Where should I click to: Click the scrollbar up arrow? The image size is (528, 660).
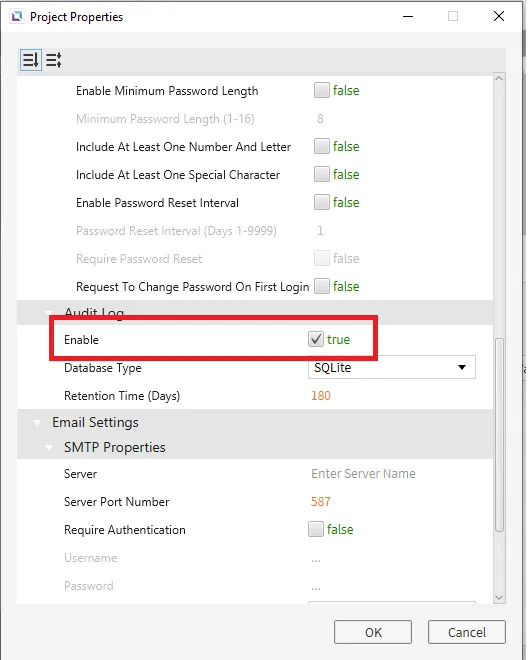tap(499, 79)
